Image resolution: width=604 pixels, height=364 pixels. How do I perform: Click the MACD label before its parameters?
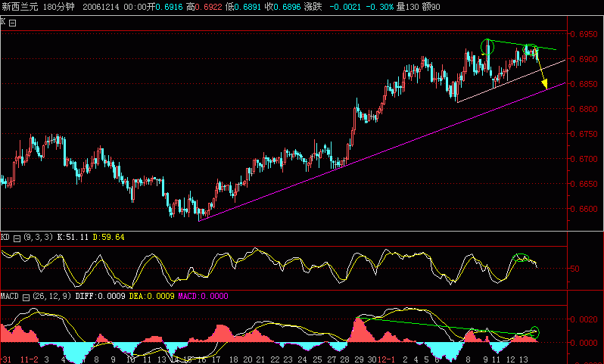click(10, 296)
